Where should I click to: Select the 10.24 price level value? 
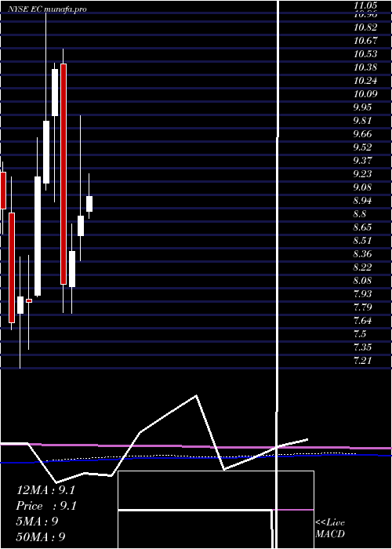click(x=365, y=81)
